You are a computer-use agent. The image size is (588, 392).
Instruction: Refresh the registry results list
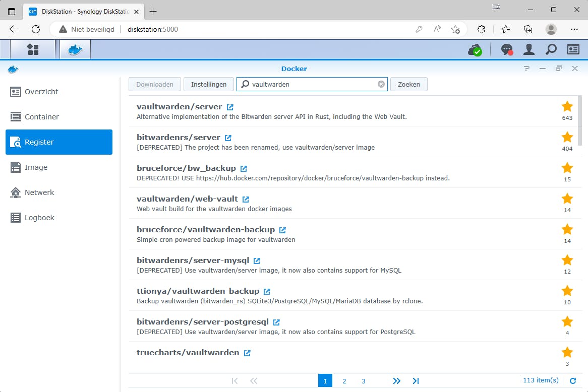573,381
